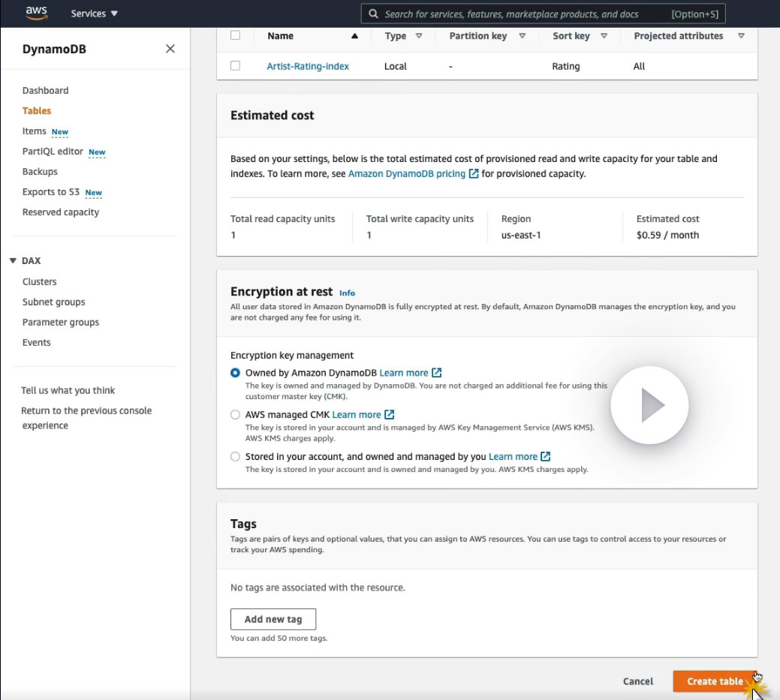
Task: Open Backups in the sidebar
Action: click(40, 172)
